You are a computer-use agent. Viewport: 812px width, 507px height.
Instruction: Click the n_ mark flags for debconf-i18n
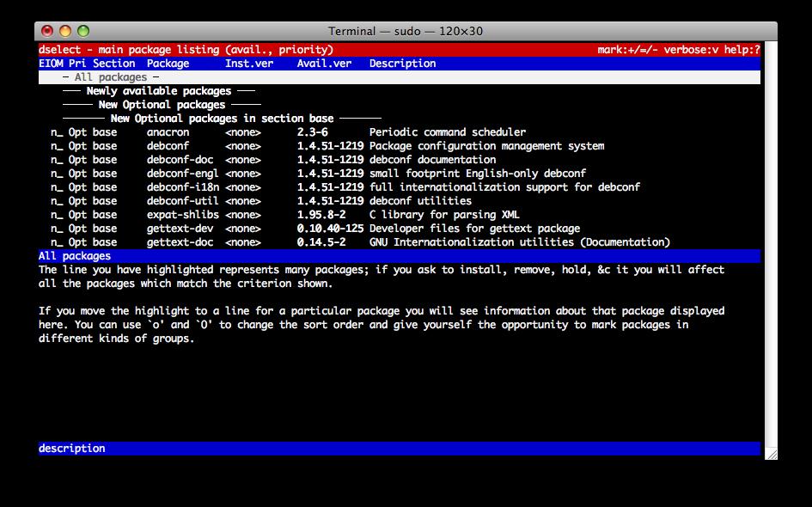[57, 187]
